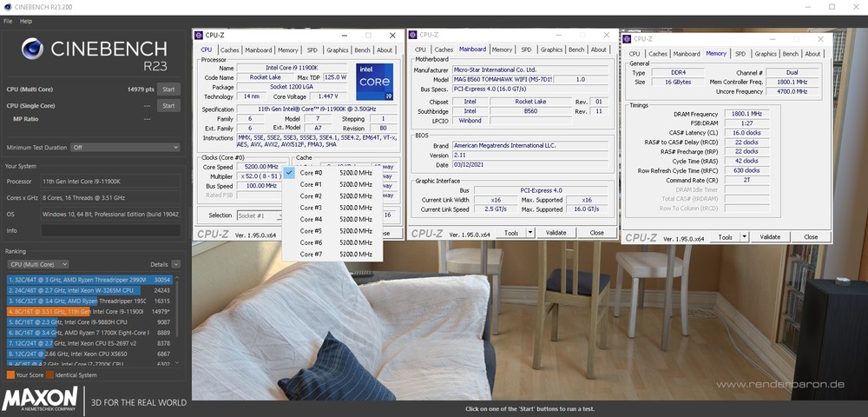This screenshot has height=417, width=868.
Task: Select Core #3 in the core menu
Action: click(x=332, y=208)
